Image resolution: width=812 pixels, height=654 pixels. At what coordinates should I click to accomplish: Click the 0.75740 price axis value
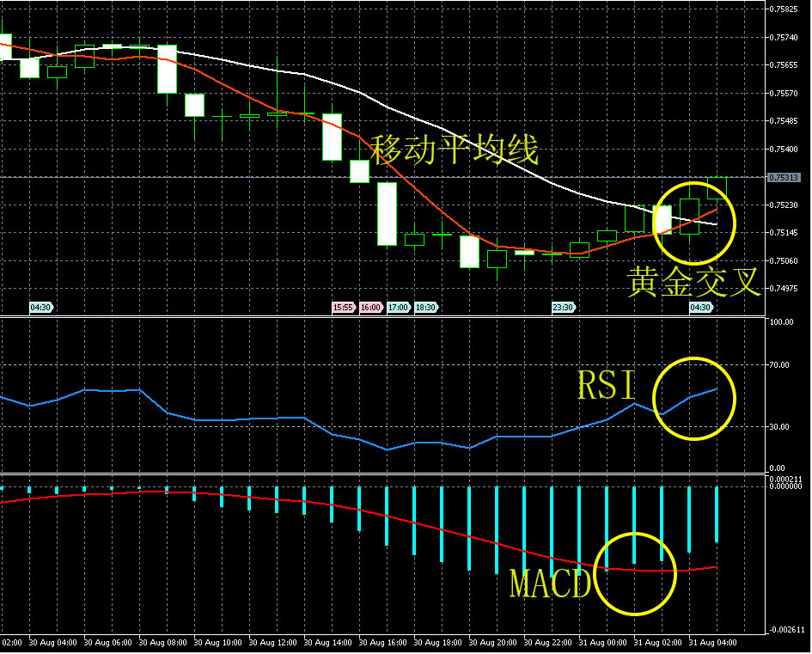tap(784, 37)
